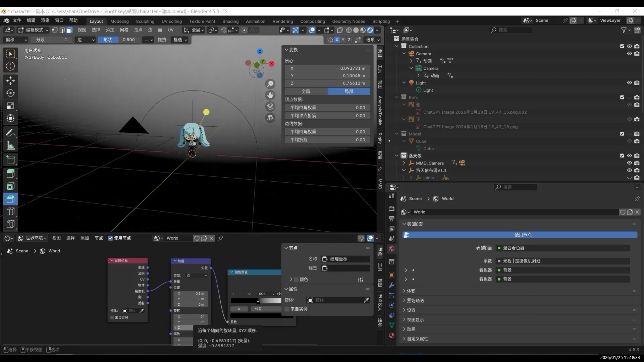Hide the Light collection with eye icon

pos(629,83)
